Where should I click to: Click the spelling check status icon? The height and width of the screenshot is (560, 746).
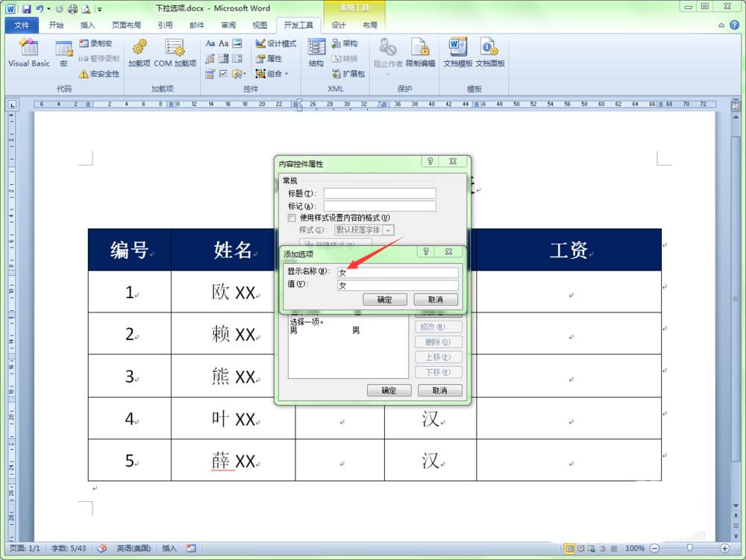click(101, 548)
